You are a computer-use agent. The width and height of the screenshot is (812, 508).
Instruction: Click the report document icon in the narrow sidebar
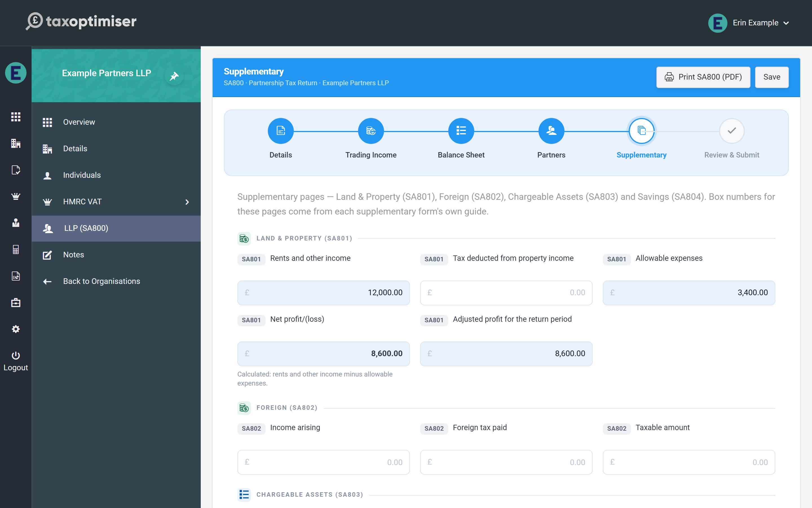[x=16, y=276]
